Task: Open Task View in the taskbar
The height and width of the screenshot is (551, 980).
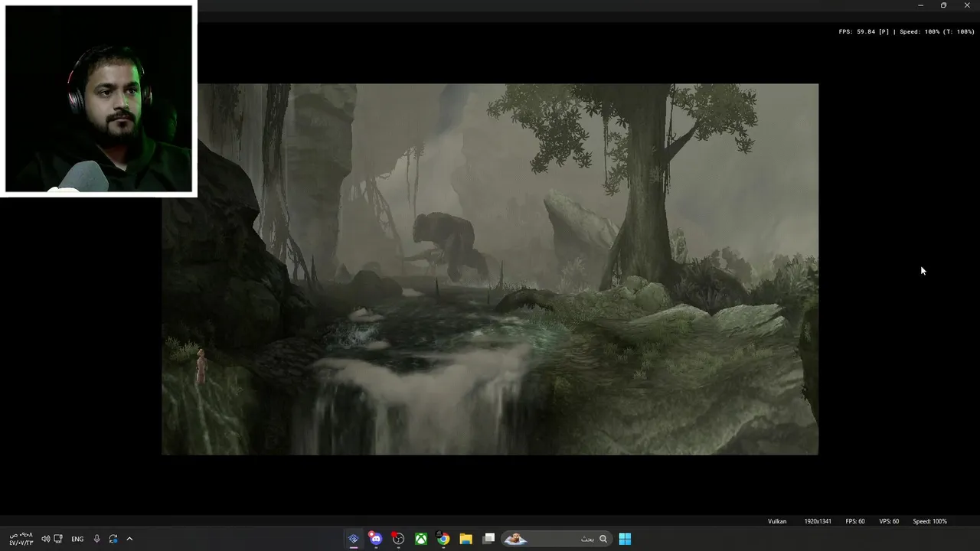Action: point(489,539)
